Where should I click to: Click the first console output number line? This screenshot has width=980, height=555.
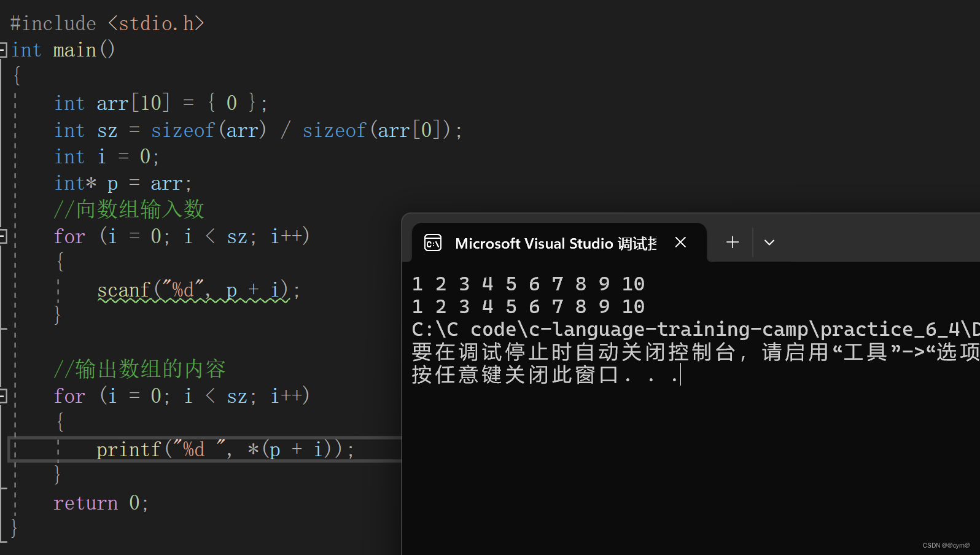pos(528,284)
